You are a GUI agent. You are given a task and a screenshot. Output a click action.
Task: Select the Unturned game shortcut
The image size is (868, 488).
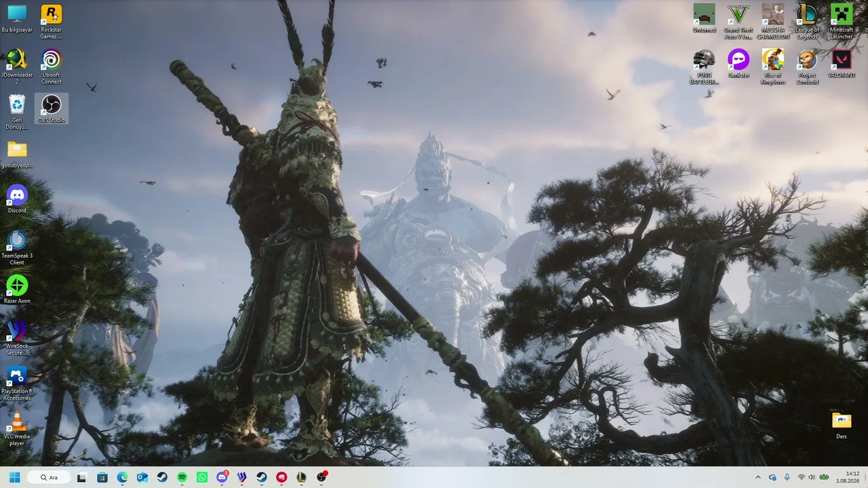(704, 19)
